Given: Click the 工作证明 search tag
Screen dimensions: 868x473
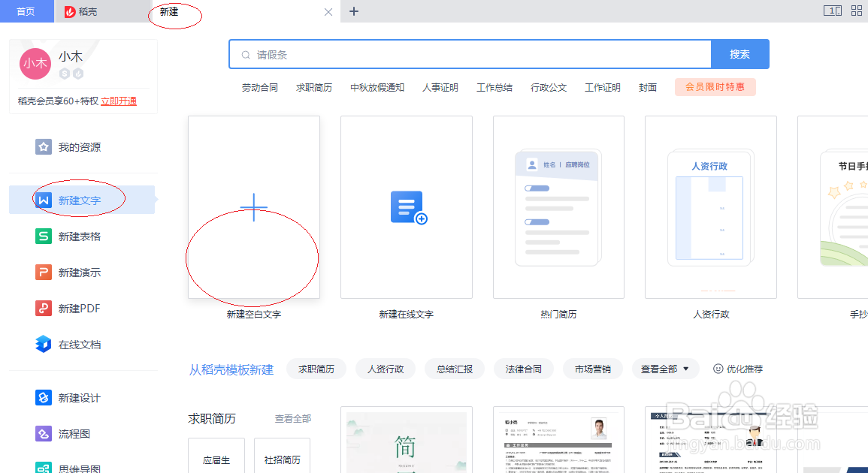Looking at the screenshot, I should tap(602, 87).
